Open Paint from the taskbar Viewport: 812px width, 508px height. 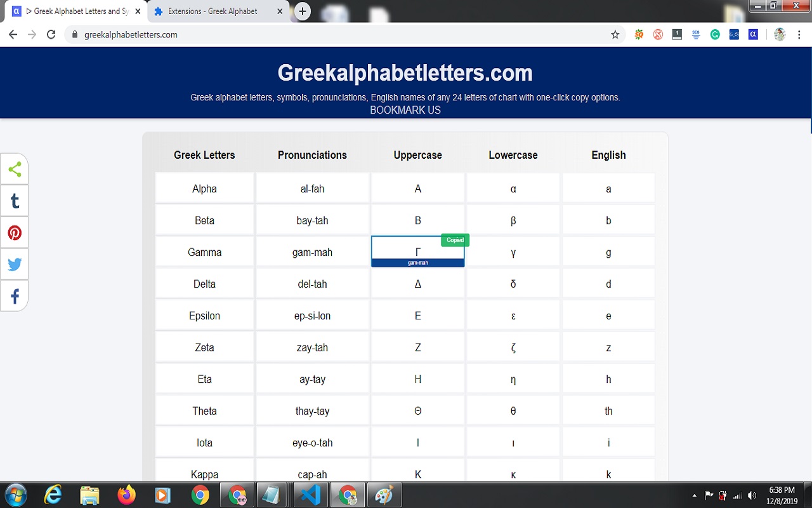384,495
